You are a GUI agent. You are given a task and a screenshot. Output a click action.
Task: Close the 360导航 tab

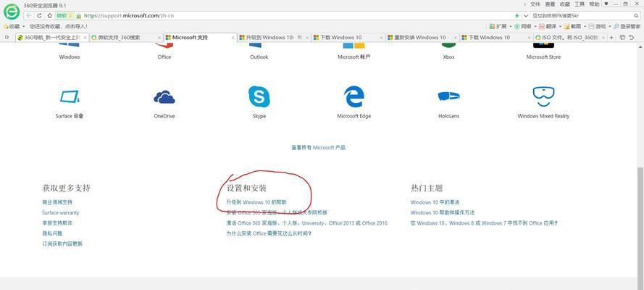[85, 38]
